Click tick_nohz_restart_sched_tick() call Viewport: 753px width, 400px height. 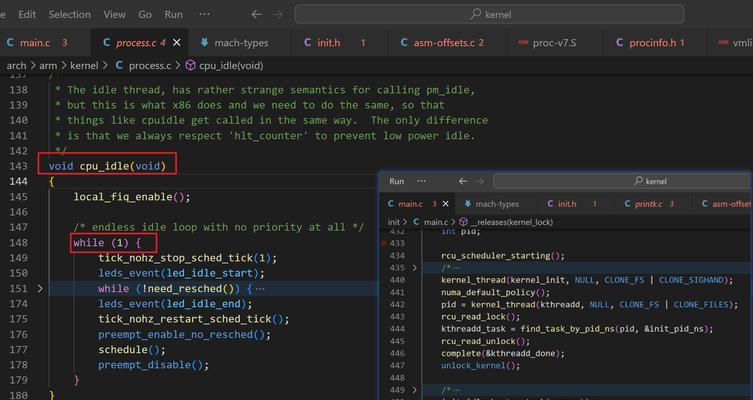click(194, 319)
